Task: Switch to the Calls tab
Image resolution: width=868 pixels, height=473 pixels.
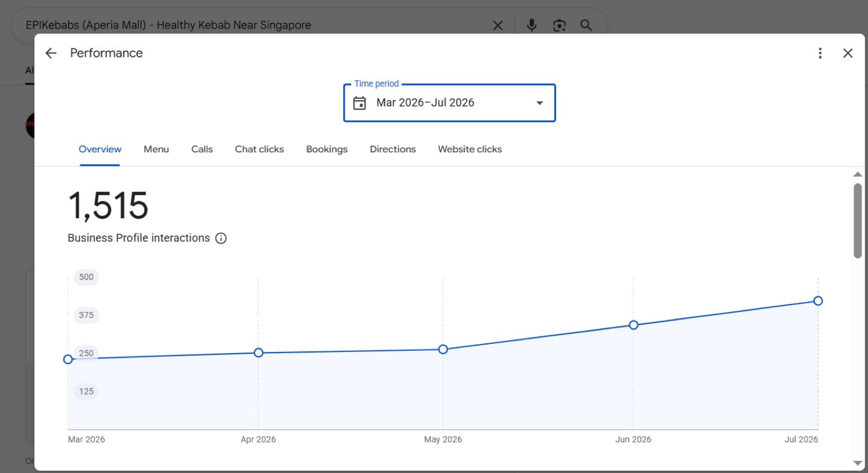Action: (202, 149)
